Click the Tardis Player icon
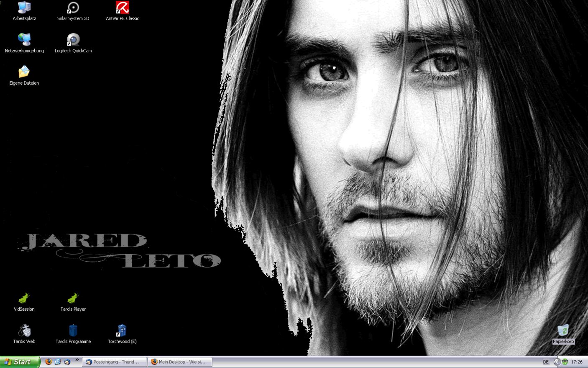This screenshot has height=368, width=588. 73,299
